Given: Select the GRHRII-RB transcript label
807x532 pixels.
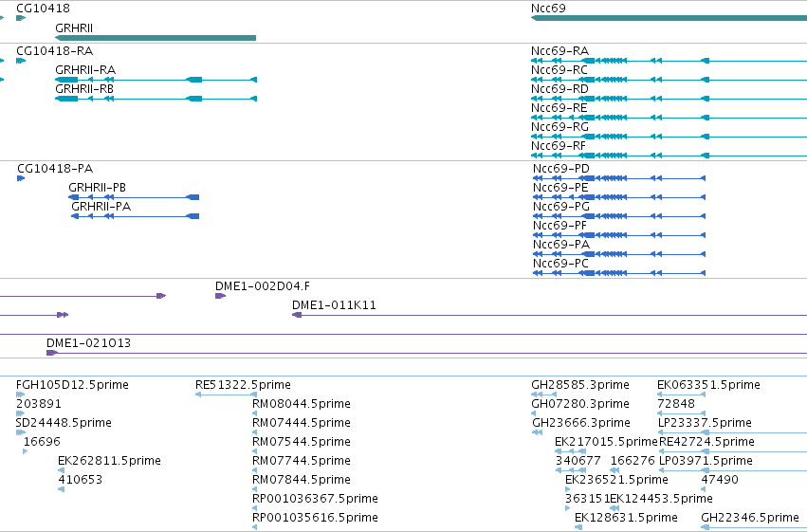Looking at the screenshot, I should tap(84, 89).
